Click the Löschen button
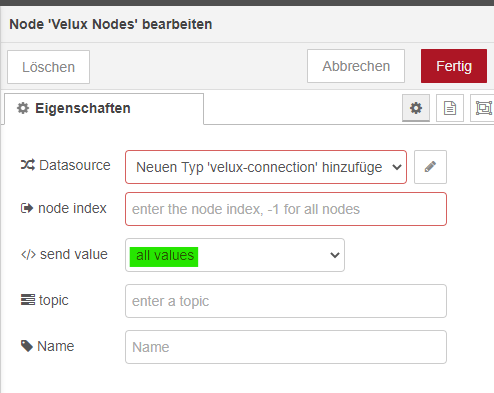Image resolution: width=494 pixels, height=393 pixels. [x=48, y=67]
